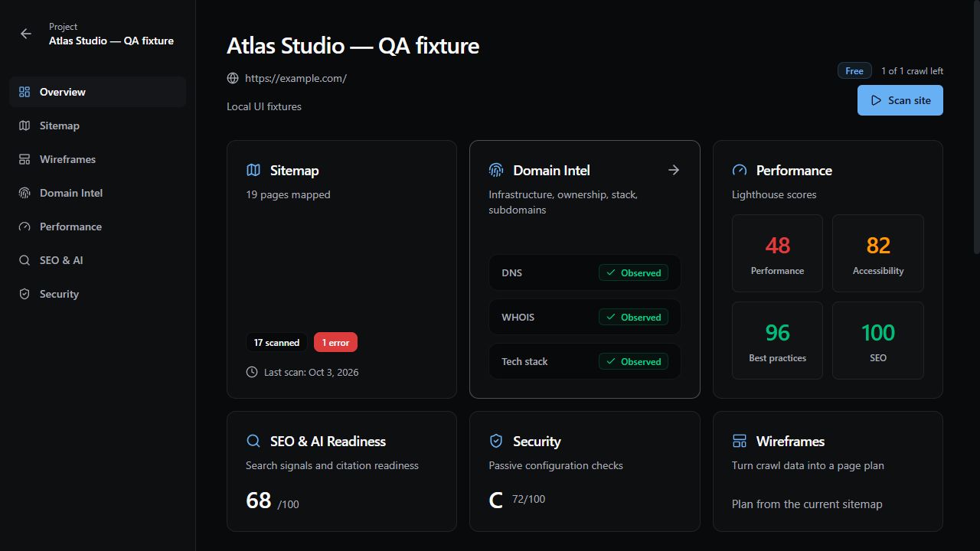
Task: Click the 48 Performance score tile
Action: click(777, 253)
